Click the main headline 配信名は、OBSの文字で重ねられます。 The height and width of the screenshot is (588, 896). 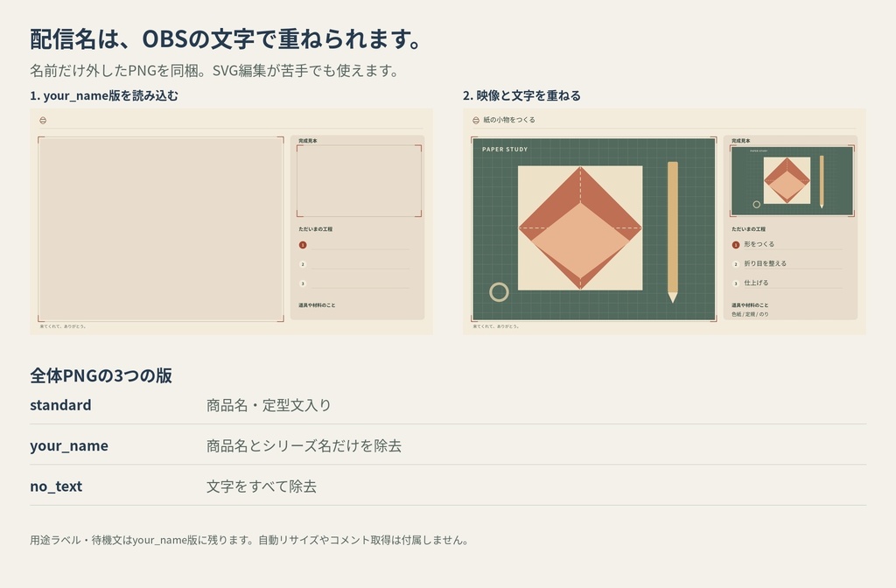coord(227,38)
